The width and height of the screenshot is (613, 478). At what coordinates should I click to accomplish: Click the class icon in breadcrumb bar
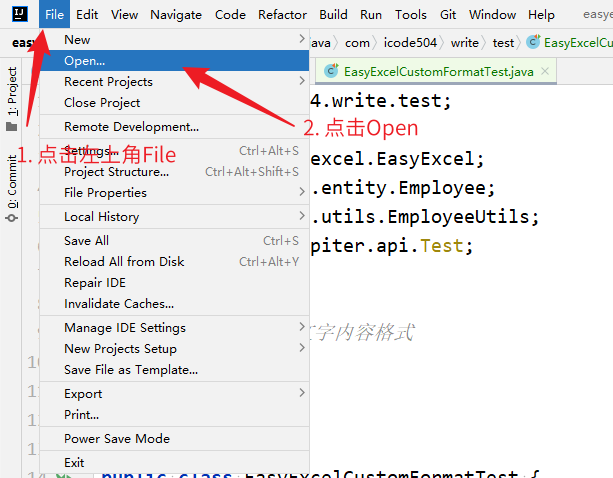point(533,43)
